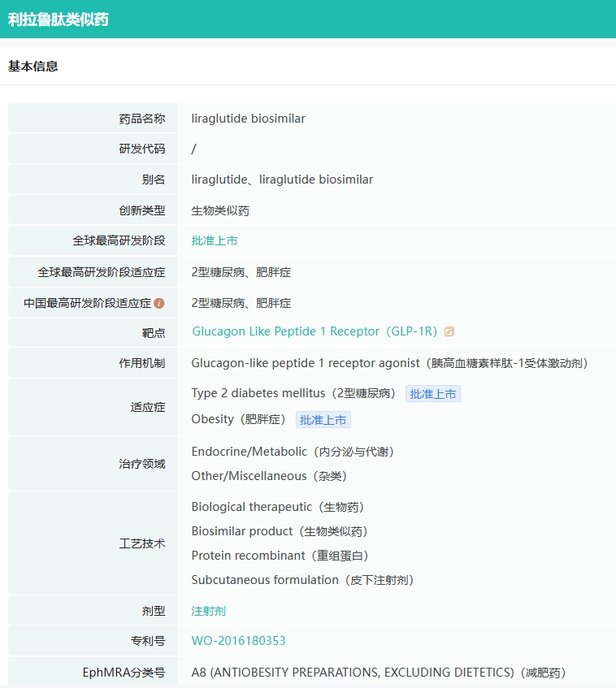Click the 全球最高研发阶段适应症 row label
Viewport: 616px width, 688px height.
coord(102,272)
